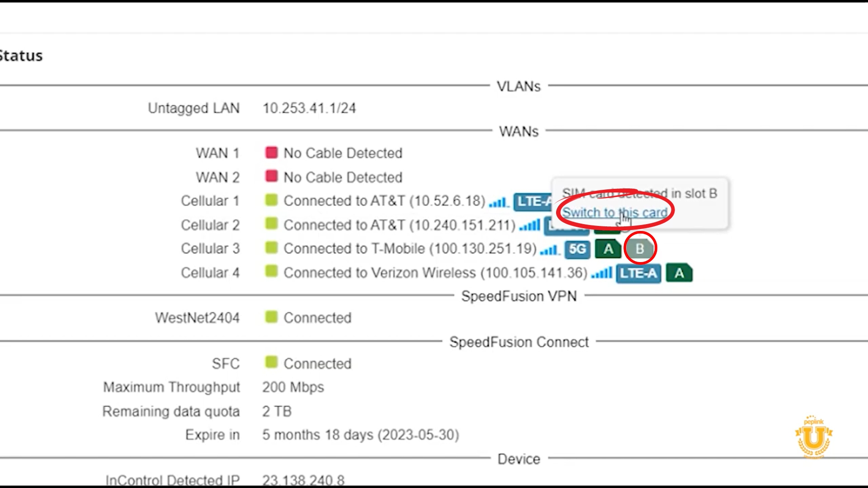Click SIM slot A badge on Cellular 4
Viewport: 868px width, 488px height.
pos(679,273)
